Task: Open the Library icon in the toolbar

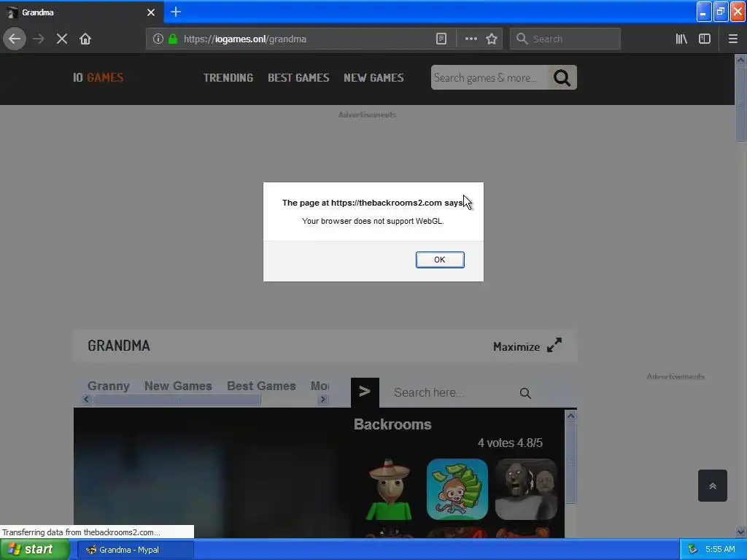Action: (x=681, y=39)
